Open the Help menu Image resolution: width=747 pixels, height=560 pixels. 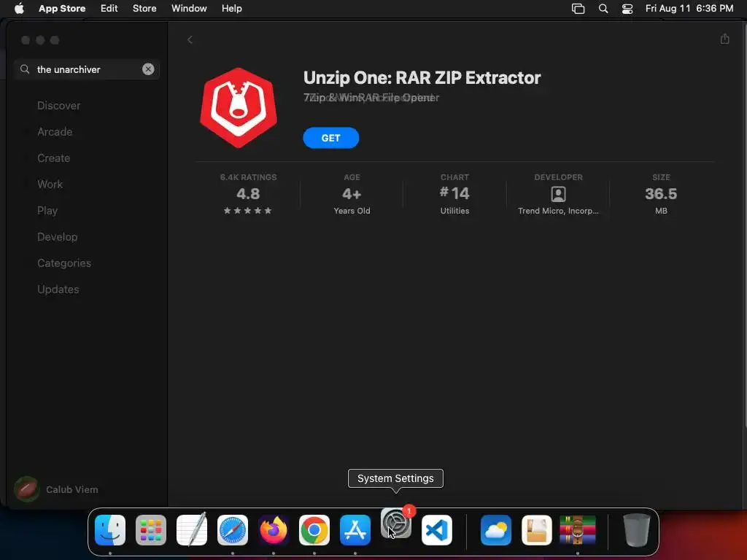[x=231, y=8]
